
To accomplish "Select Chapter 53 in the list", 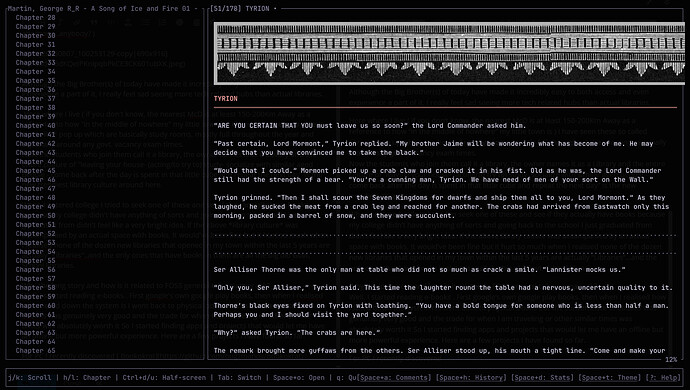I will point(36,243).
